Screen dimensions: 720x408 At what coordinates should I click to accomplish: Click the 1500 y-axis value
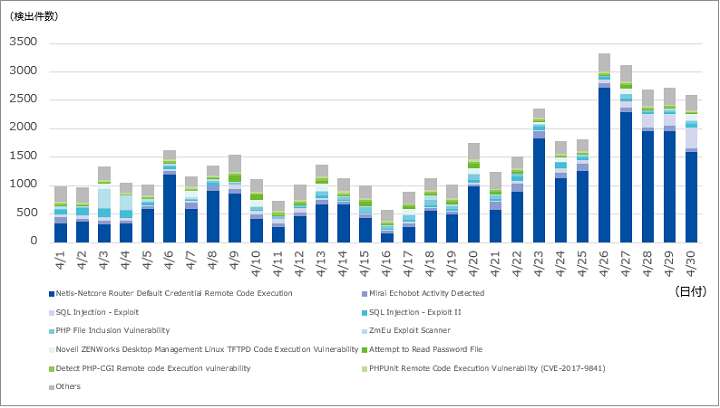point(23,156)
